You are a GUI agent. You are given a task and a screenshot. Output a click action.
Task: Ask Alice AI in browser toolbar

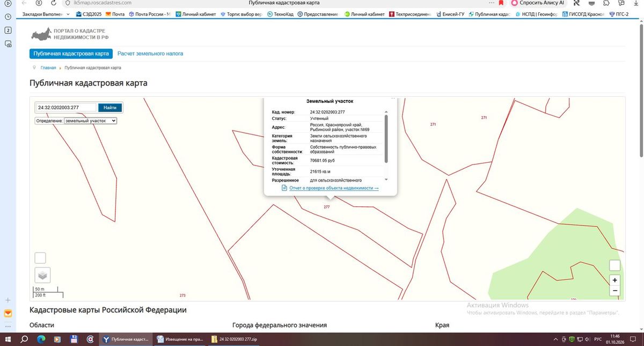pos(538,3)
